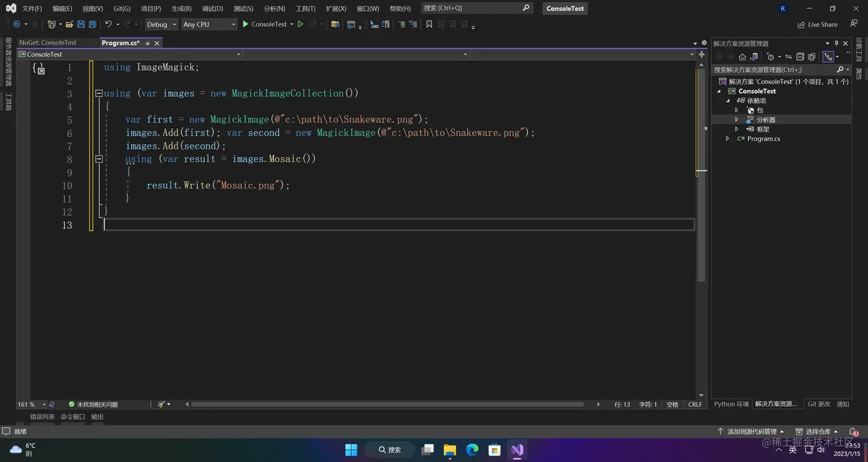Switch to the NuGet: ConsoleTest tab

tap(48, 43)
